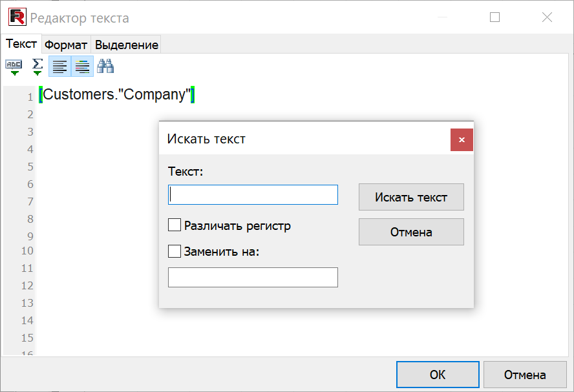Viewport: 574px width, 392px height.
Task: Click the replacement text input field
Action: [253, 277]
